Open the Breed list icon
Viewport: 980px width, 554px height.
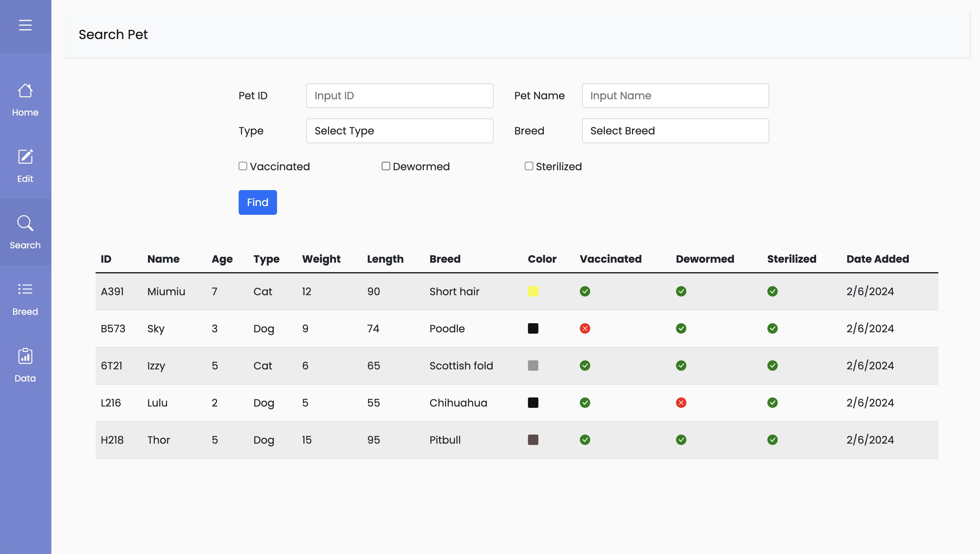pyautogui.click(x=25, y=289)
